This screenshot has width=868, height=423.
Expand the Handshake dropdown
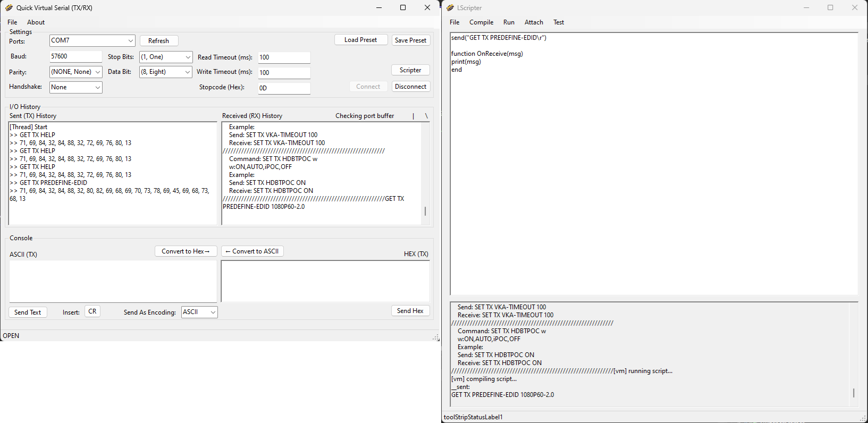pyautogui.click(x=98, y=87)
